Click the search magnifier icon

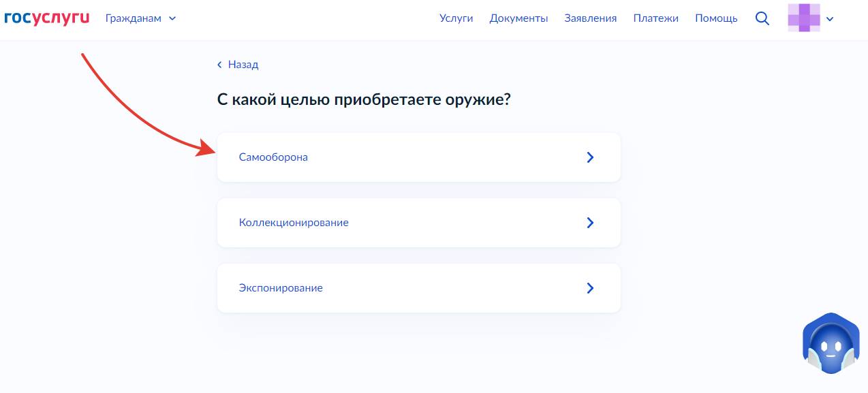(x=762, y=18)
